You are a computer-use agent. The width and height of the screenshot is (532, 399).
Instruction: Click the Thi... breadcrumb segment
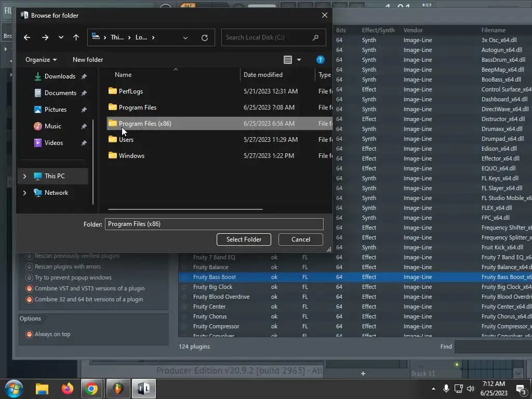pyautogui.click(x=117, y=37)
